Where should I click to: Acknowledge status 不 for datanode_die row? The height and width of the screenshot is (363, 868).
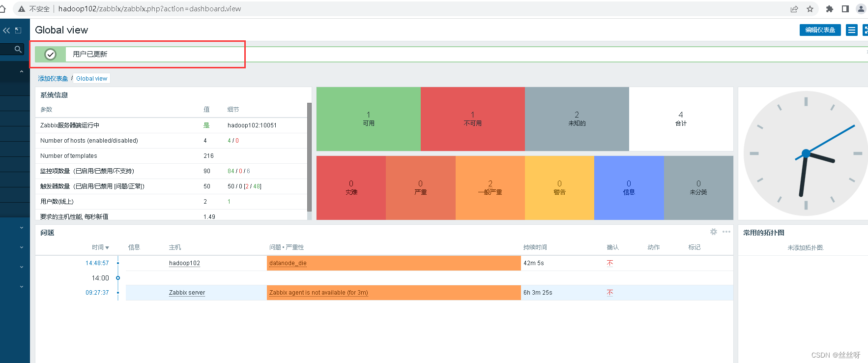[610, 263]
